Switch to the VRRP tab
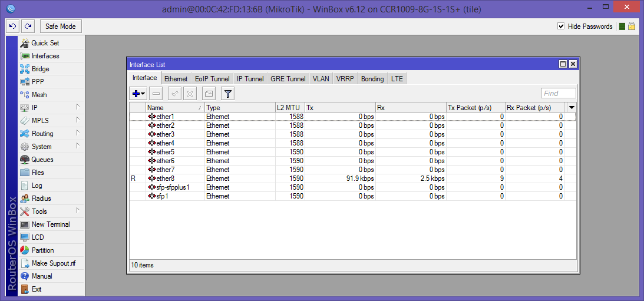The image size is (644, 301). pyautogui.click(x=345, y=79)
